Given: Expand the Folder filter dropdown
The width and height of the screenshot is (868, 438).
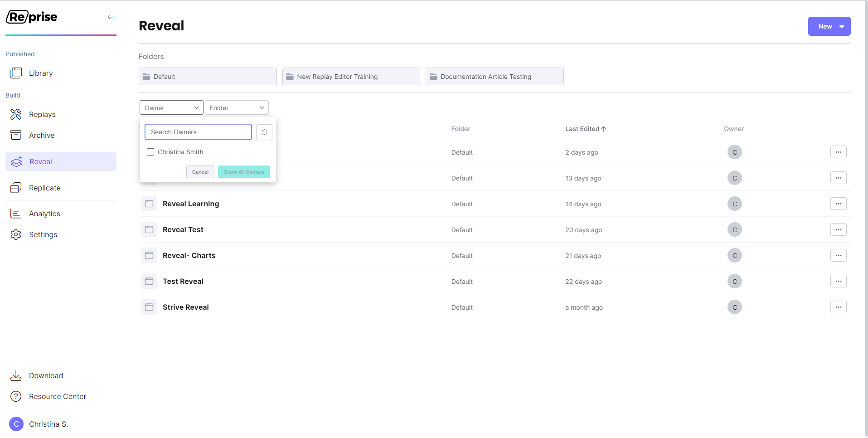Looking at the screenshot, I should (x=237, y=107).
